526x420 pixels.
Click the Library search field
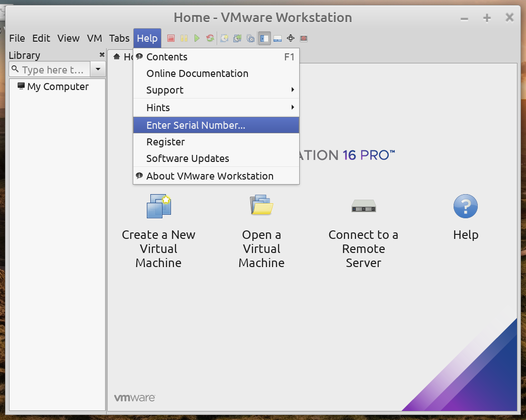click(x=50, y=69)
